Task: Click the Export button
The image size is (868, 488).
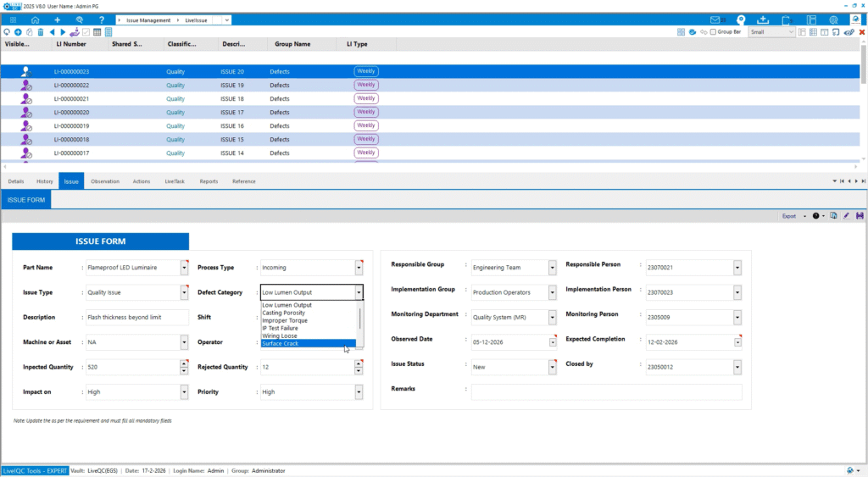Action: (789, 216)
